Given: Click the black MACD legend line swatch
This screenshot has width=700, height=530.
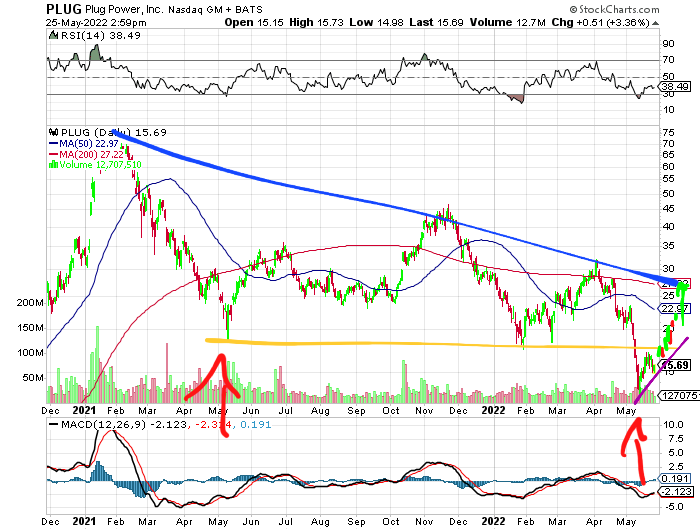Looking at the screenshot, I should [x=54, y=424].
